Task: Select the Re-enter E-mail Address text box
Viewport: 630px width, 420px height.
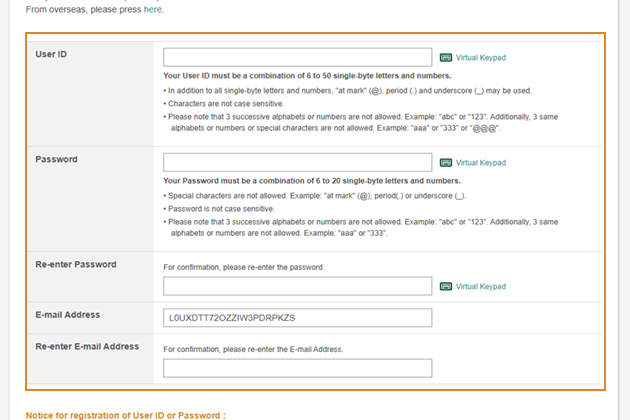Action: pos(297,368)
